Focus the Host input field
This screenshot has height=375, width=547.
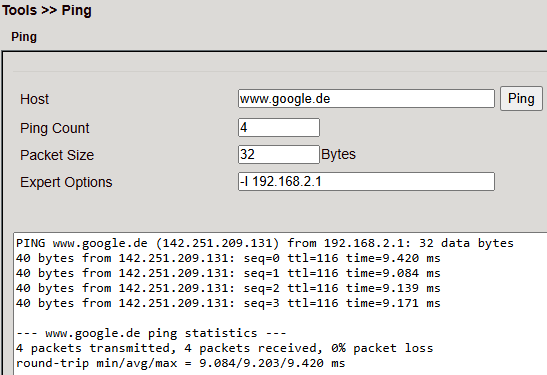(366, 99)
